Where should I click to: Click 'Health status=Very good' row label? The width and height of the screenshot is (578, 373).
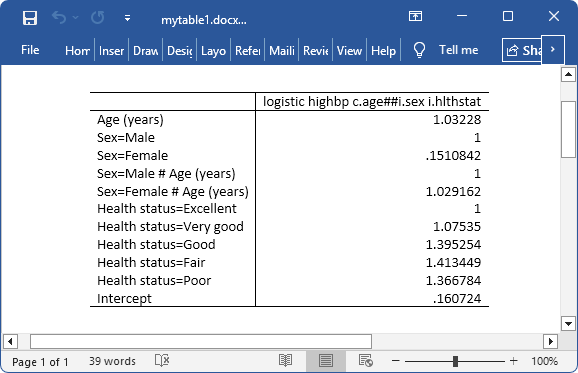[x=170, y=227]
